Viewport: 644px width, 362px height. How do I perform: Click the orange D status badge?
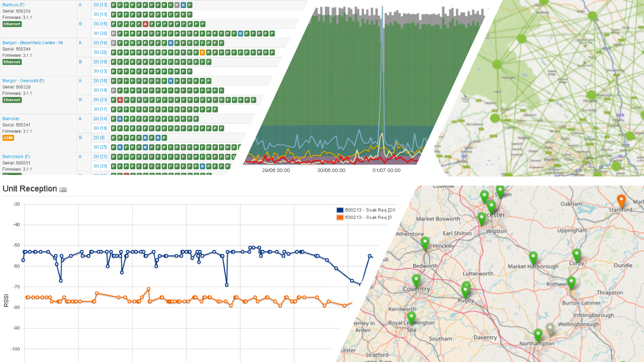pos(202,52)
